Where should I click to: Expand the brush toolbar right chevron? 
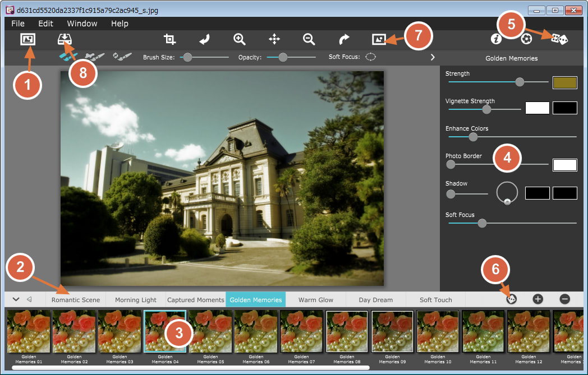[x=433, y=57]
